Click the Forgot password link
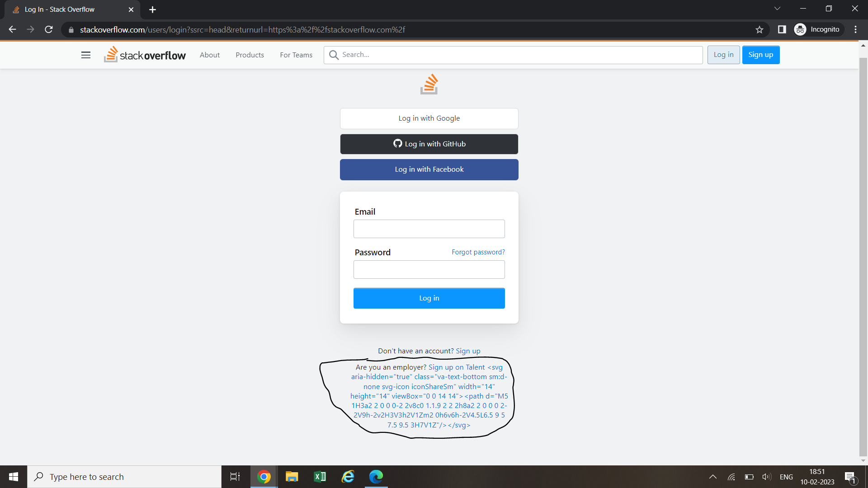 (478, 251)
